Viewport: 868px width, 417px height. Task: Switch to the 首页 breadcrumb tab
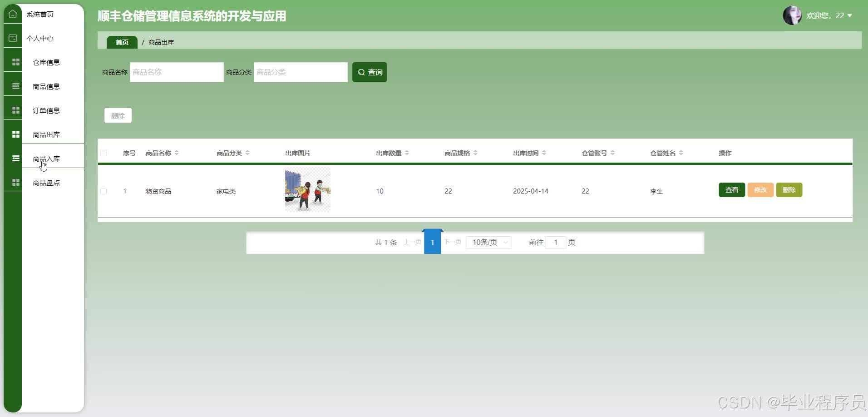coord(121,42)
